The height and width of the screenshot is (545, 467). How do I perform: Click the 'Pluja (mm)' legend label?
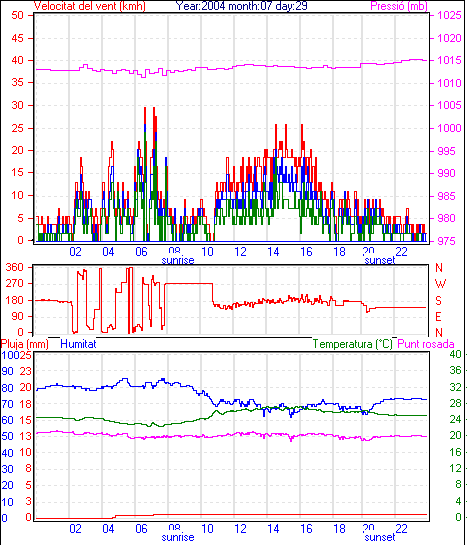point(25,344)
